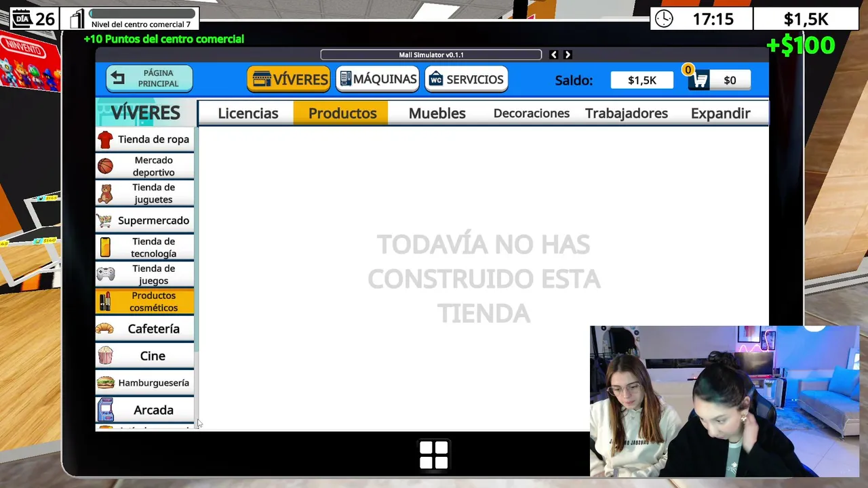The image size is (868, 488).
Task: Open the Máquinas section
Action: click(378, 79)
